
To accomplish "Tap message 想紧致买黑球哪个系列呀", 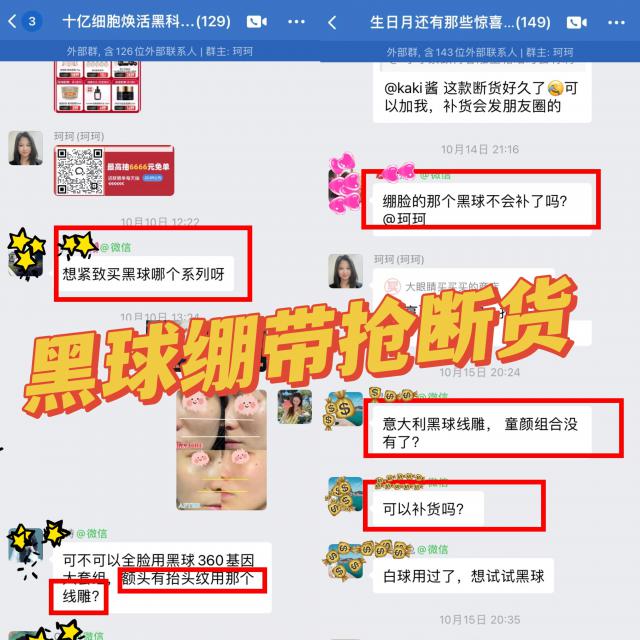I will pos(144,274).
